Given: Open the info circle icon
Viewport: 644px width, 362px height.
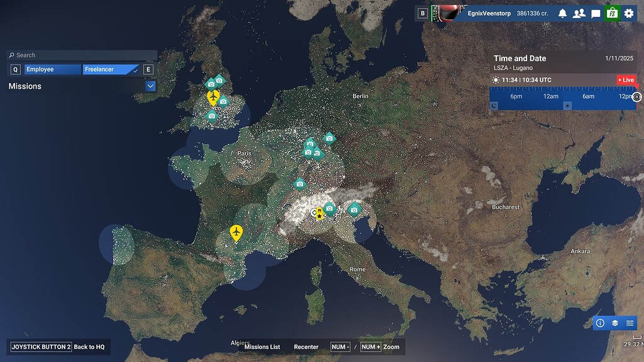Looking at the screenshot, I should pyautogui.click(x=600, y=323).
